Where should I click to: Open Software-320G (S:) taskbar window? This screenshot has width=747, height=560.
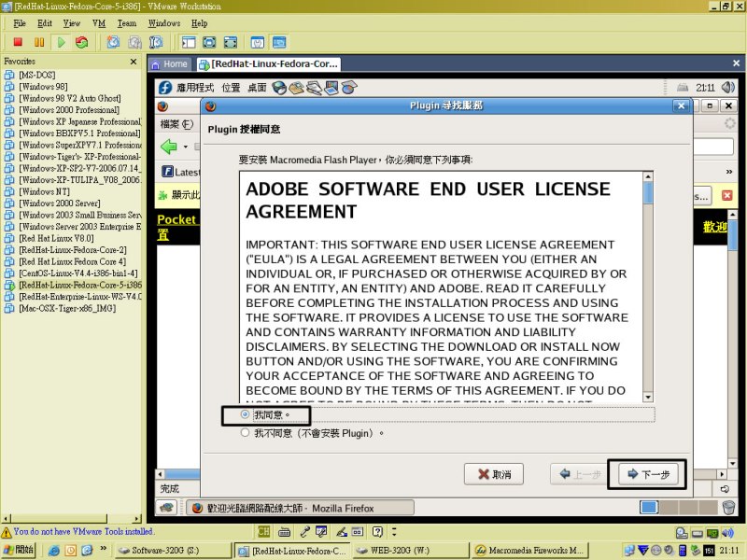pos(174,551)
